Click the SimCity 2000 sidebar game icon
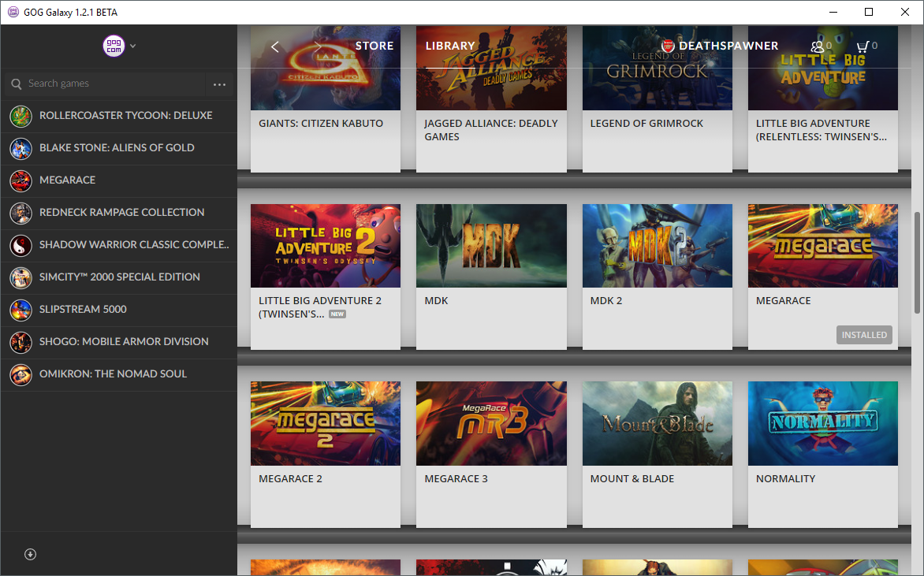Screen dimensions: 924x576 [x=20, y=277]
